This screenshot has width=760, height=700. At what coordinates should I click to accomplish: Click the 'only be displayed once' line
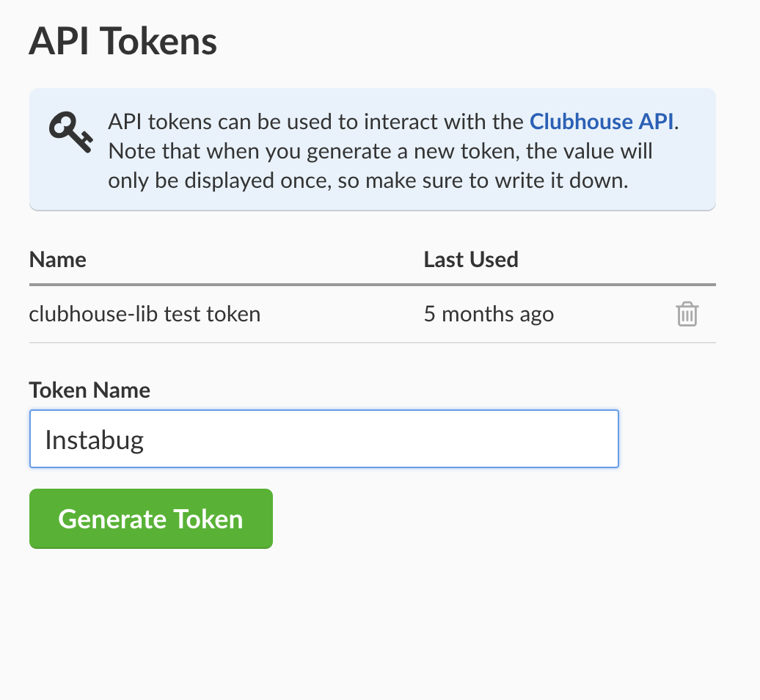[368, 181]
